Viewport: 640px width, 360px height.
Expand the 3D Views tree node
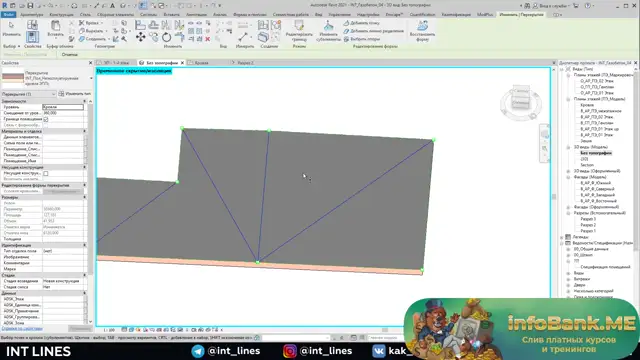pos(568,147)
